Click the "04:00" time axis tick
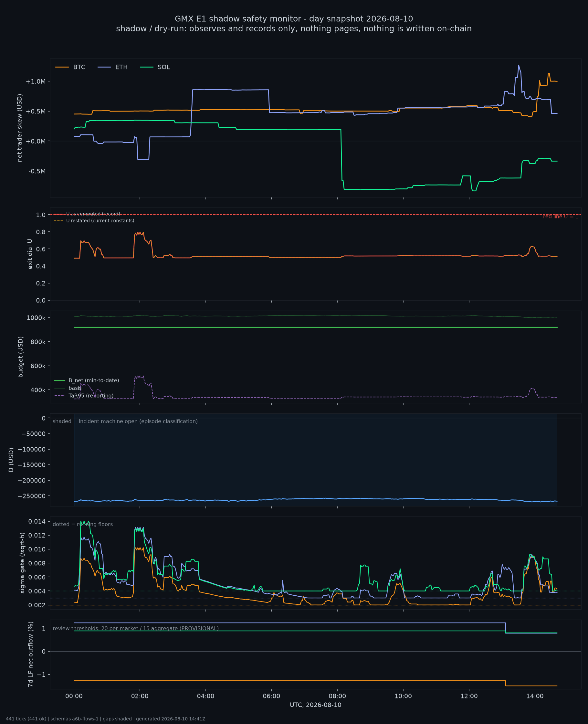 click(x=205, y=696)
